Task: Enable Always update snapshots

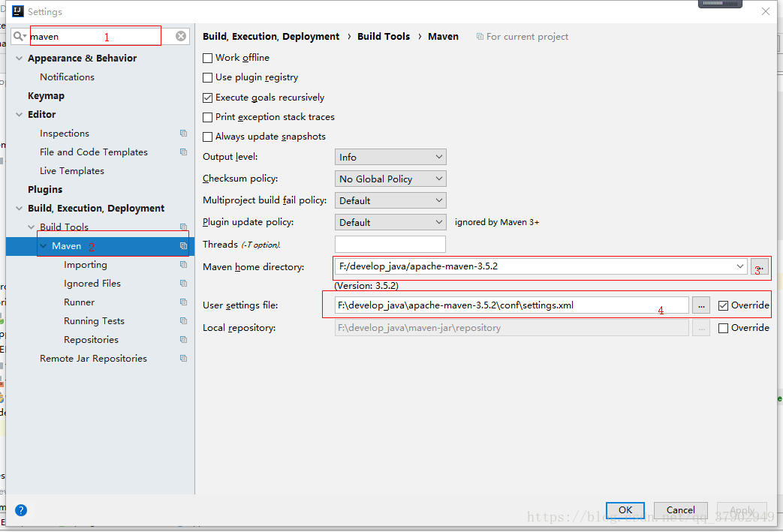Action: (208, 137)
